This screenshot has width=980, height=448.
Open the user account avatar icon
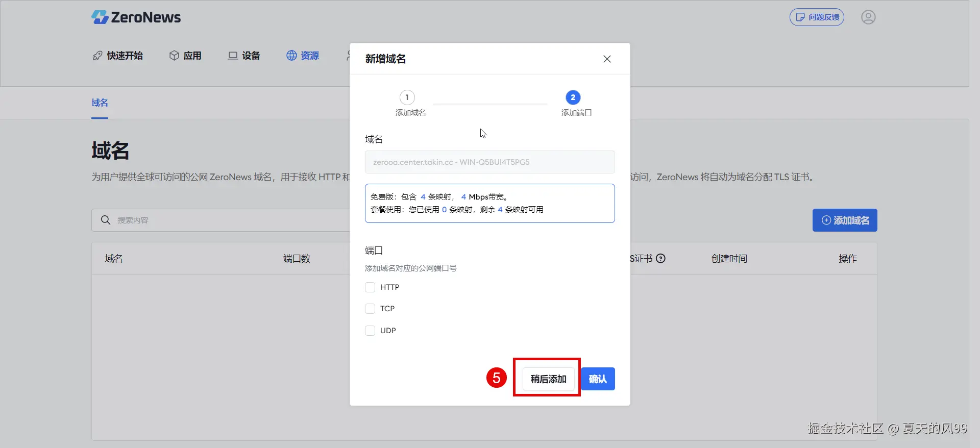868,17
